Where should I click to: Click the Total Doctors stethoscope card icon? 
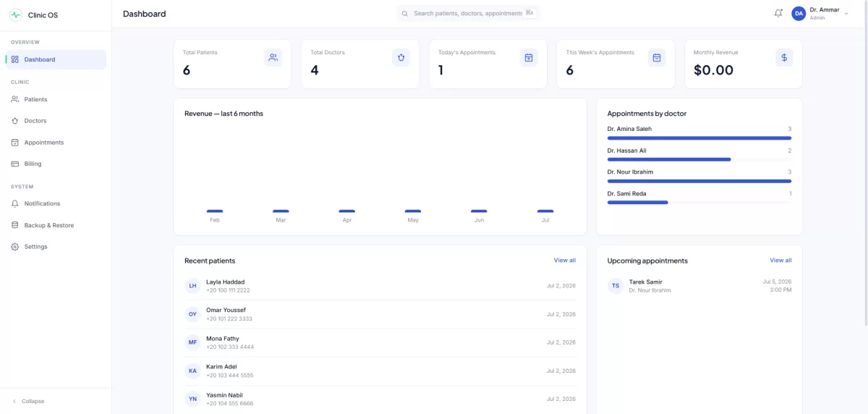click(x=401, y=57)
